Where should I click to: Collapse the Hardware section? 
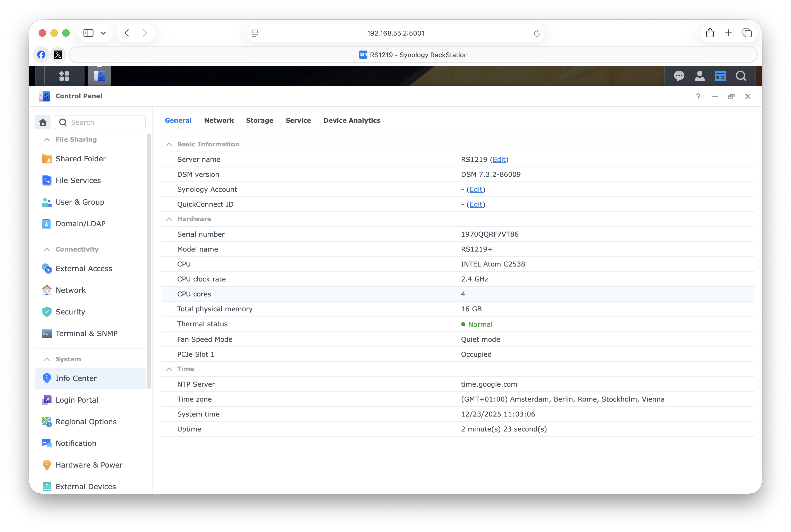pos(169,219)
